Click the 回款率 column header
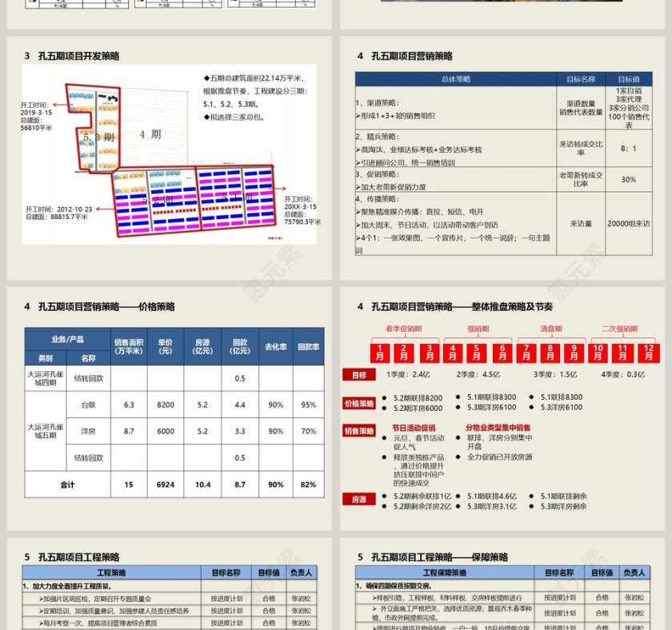 coord(308,347)
